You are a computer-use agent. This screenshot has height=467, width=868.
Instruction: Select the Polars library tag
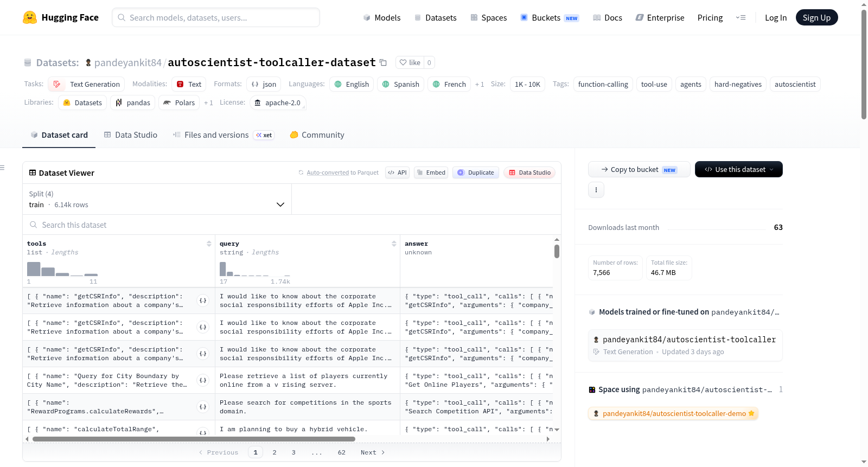pos(179,103)
